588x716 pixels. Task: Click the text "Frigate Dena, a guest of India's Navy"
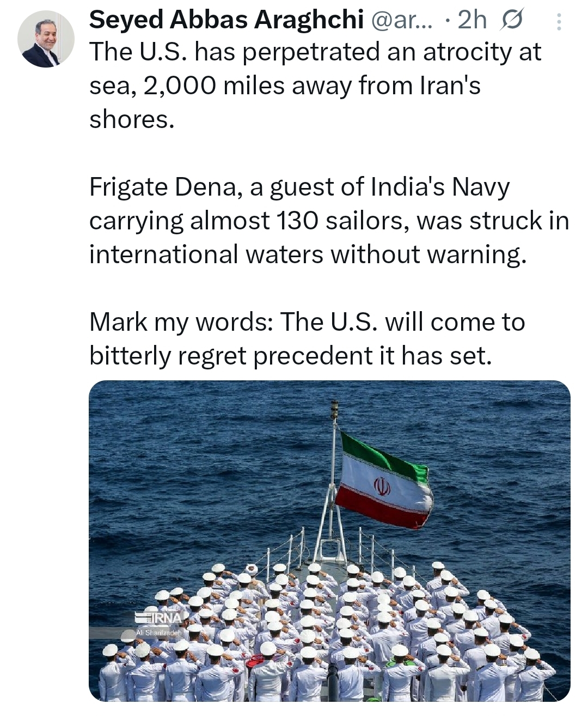299,187
